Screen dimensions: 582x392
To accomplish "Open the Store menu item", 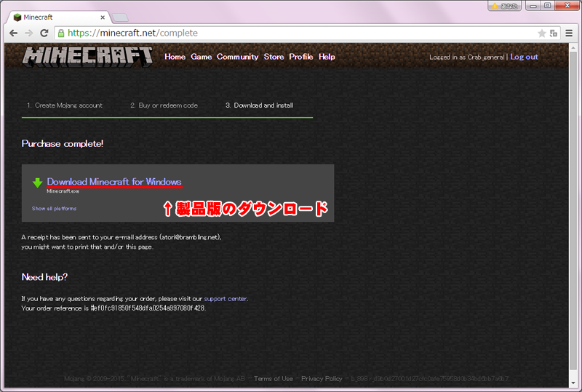I will pyautogui.click(x=274, y=57).
